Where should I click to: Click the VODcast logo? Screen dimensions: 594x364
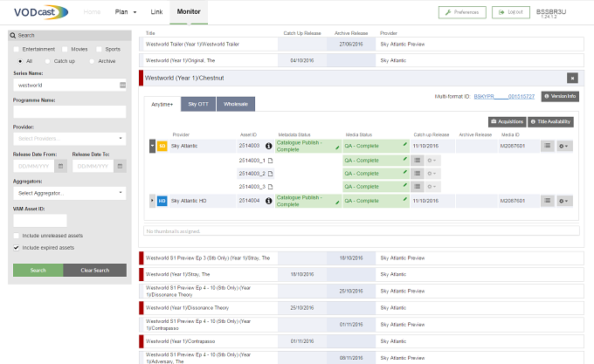coord(41,12)
